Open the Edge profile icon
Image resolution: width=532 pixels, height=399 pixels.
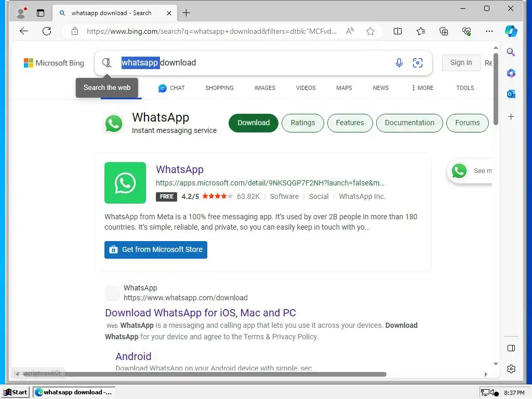(x=22, y=13)
